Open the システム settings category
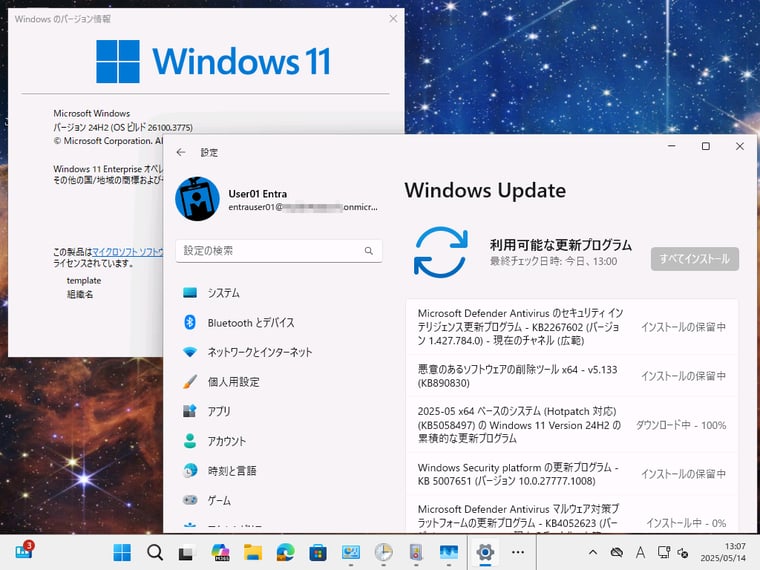 (279, 293)
